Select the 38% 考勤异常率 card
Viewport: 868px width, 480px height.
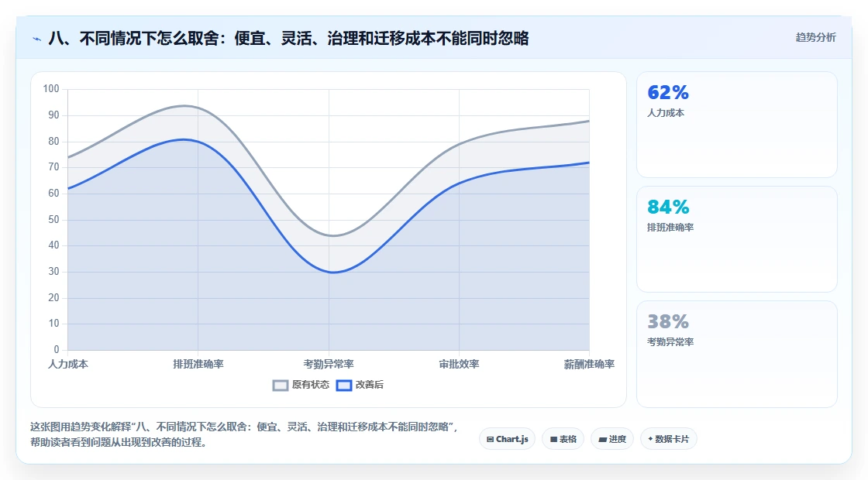tap(737, 354)
